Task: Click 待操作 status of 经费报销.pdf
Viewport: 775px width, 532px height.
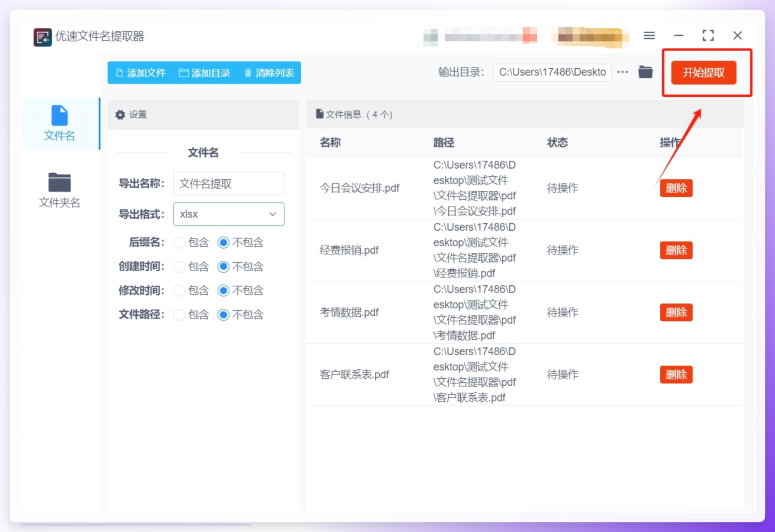Action: (x=562, y=250)
